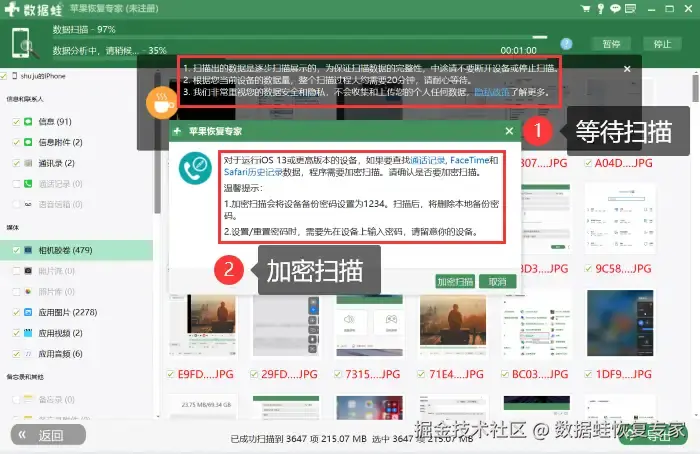Close the 苹果恢复专家 dialog
700x454 pixels.
[509, 131]
